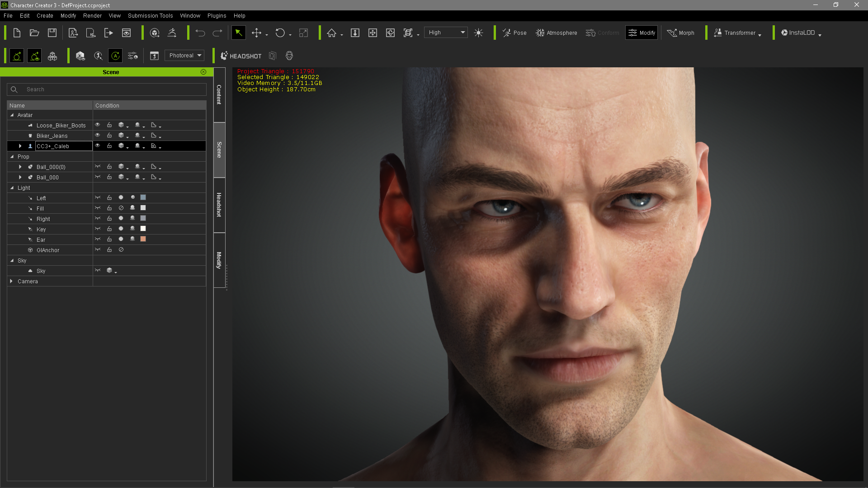Click the lock icon on Biker_Jeans row
This screenshot has width=868, height=488.
click(x=109, y=136)
